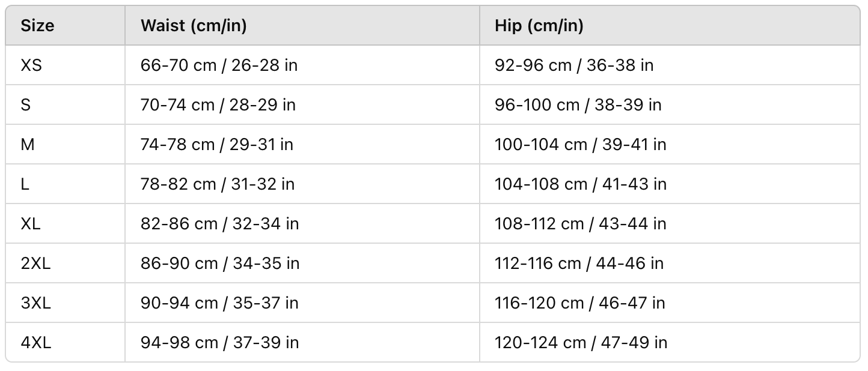This screenshot has height=371, width=868.
Task: Select the 3XL size cell
Action: click(x=35, y=303)
